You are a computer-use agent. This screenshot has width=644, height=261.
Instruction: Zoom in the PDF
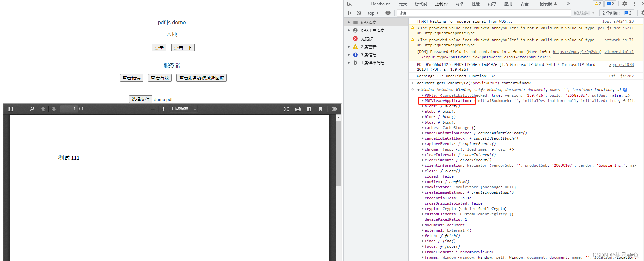[x=163, y=109]
